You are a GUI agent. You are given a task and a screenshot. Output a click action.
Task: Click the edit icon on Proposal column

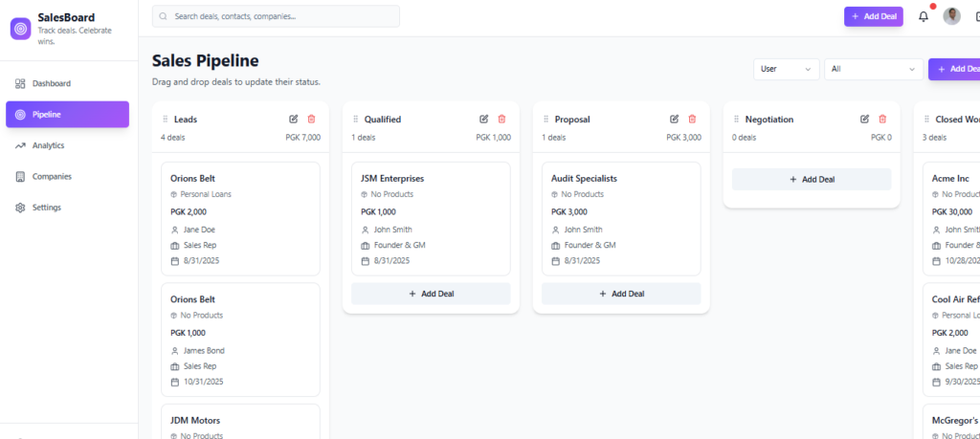(674, 120)
